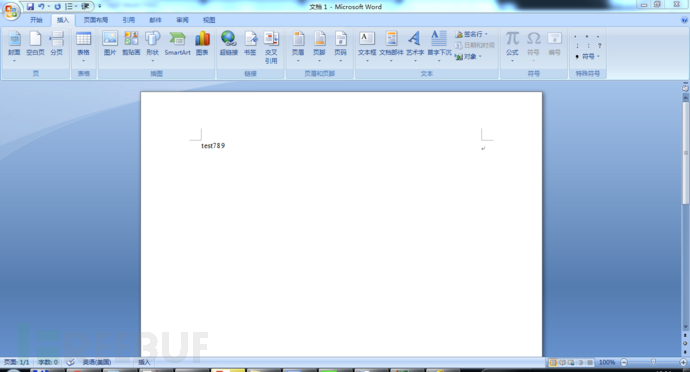
Task: Insert a blank page with 空白页
Action: (35, 44)
